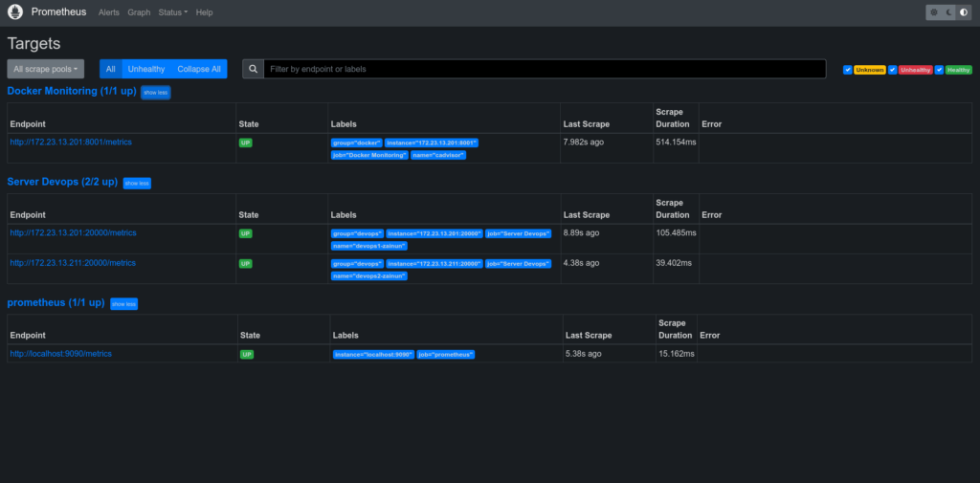Image resolution: width=980 pixels, height=483 pixels.
Task: Uncheck the Unknown state filter checkbox
Action: pyautogui.click(x=848, y=70)
